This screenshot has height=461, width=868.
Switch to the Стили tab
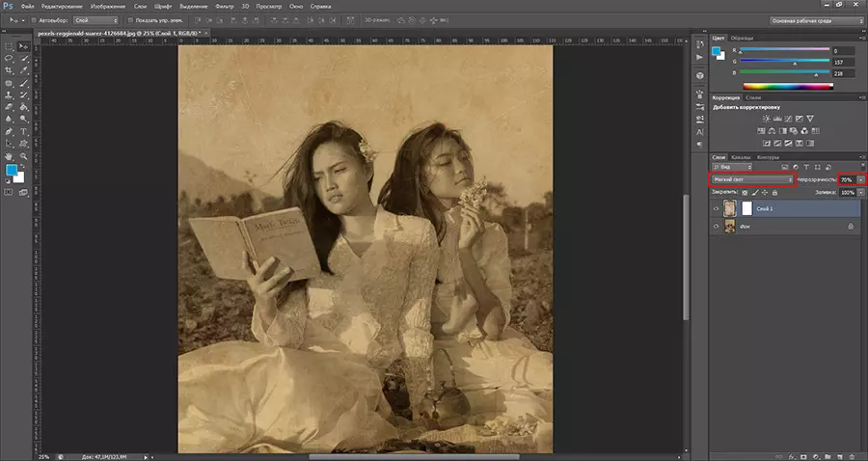pyautogui.click(x=753, y=97)
